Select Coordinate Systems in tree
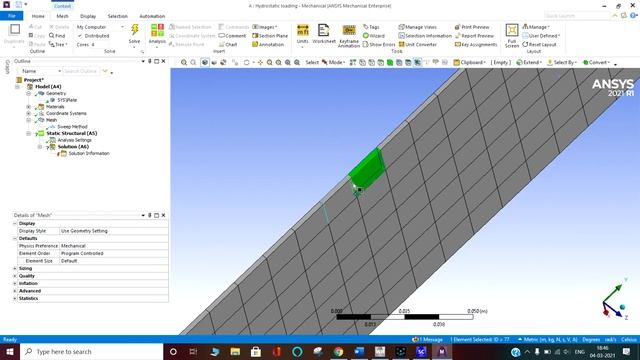Screen dimensions: 640x360 coord(66,113)
